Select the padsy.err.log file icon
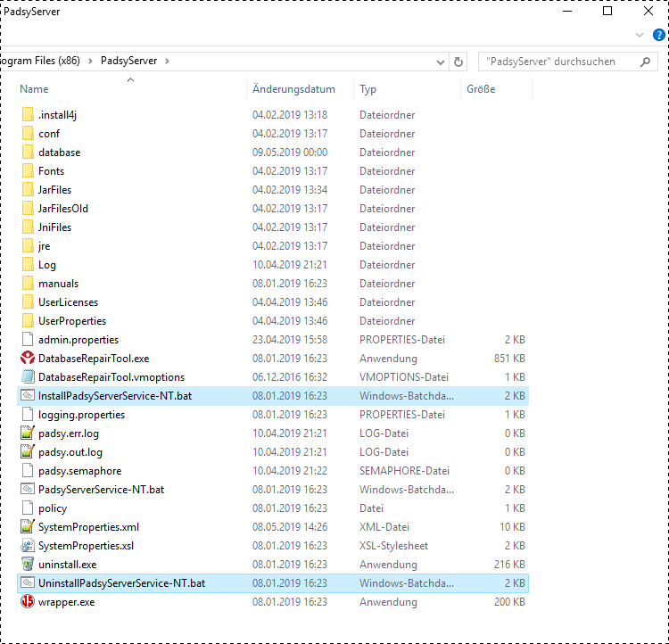This screenshot has height=644, width=669. [x=28, y=433]
